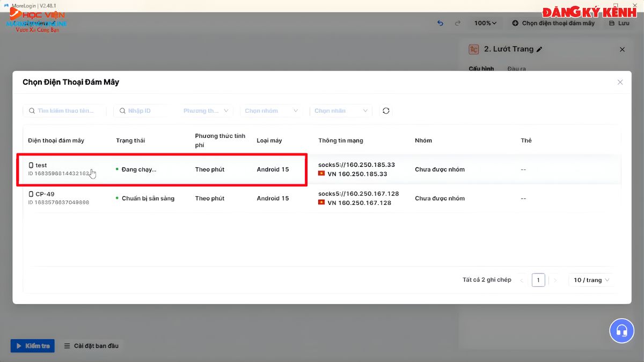Open the headset support icon at bottom right
644x362 pixels.
point(622,331)
